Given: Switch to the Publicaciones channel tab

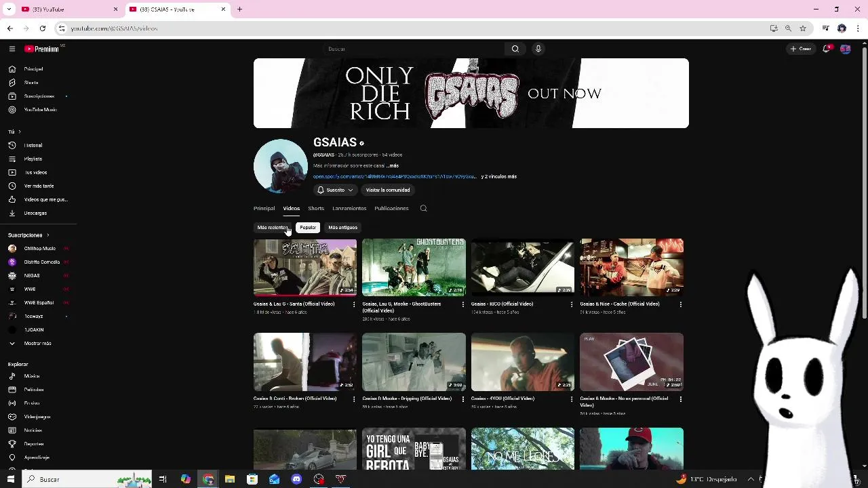Looking at the screenshot, I should click(x=391, y=209).
